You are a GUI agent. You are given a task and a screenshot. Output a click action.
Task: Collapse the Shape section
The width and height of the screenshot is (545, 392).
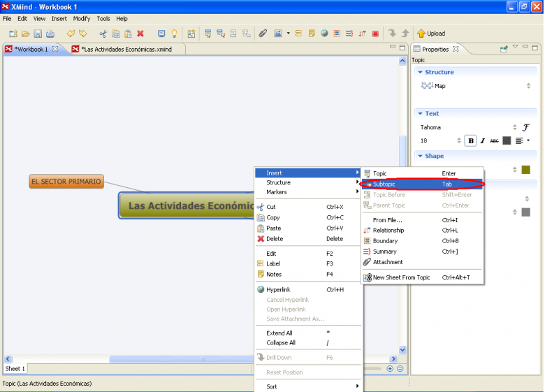click(420, 156)
